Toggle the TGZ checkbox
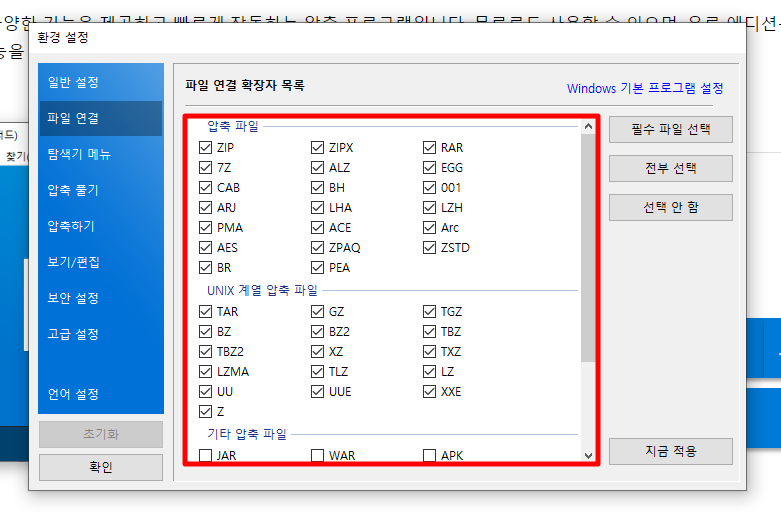The width and height of the screenshot is (781, 523). (x=429, y=311)
